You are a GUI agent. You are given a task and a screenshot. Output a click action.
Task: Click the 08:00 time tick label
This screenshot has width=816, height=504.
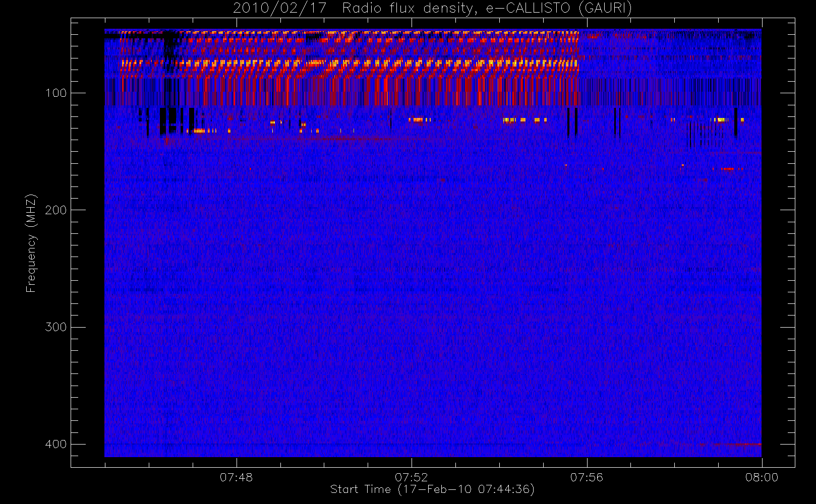[762, 477]
